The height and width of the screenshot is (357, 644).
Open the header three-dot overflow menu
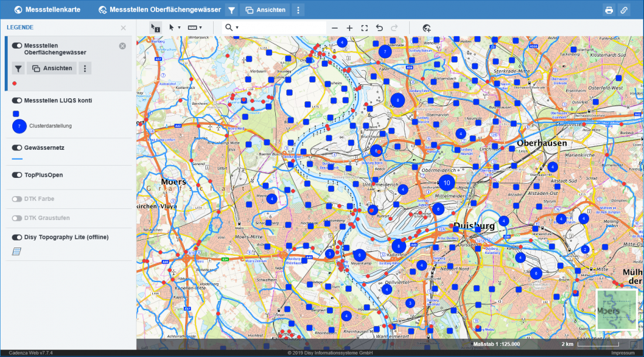click(298, 10)
